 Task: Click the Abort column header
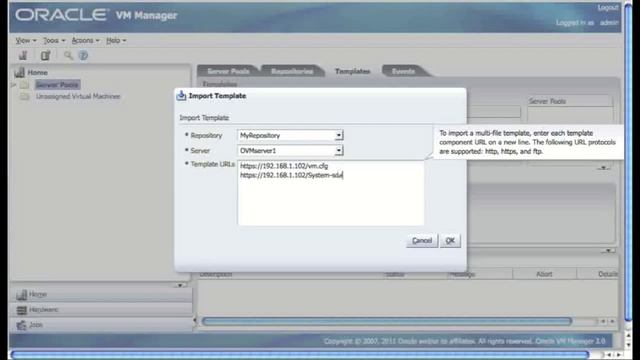[x=544, y=274]
